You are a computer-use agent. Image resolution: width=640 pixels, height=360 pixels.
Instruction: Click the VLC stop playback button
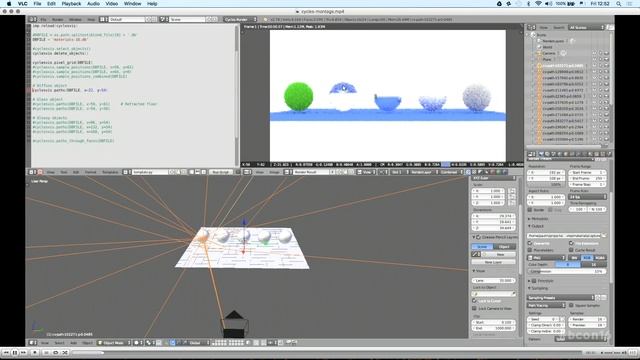(x=35, y=352)
